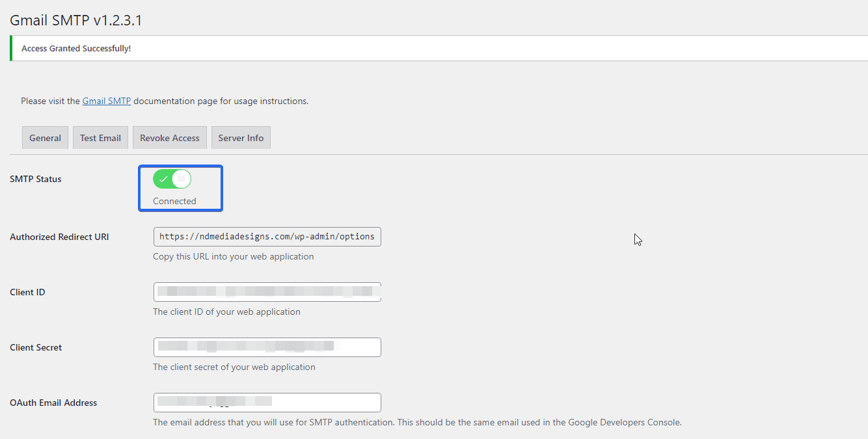Toggle the SMTP Status connected switch
868x439 pixels.
(x=172, y=179)
